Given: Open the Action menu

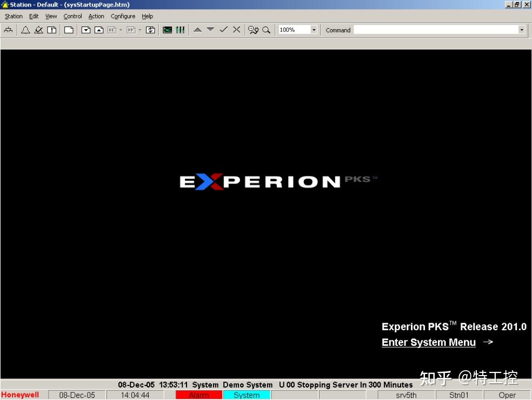Looking at the screenshot, I should [96, 16].
